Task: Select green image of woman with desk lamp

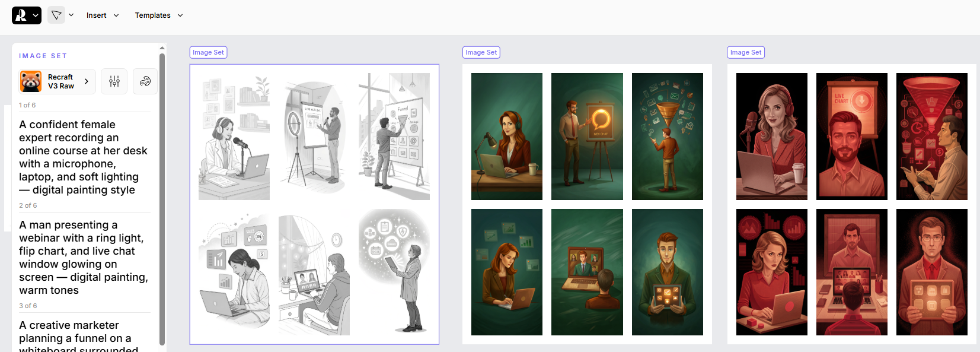Action: coord(507,137)
